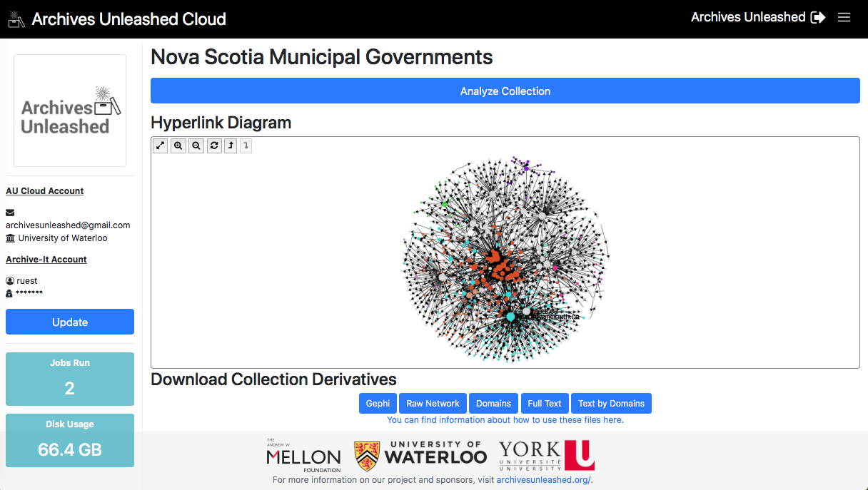Click the University of Waterloo logo
The height and width of the screenshot is (490, 868).
coord(420,454)
